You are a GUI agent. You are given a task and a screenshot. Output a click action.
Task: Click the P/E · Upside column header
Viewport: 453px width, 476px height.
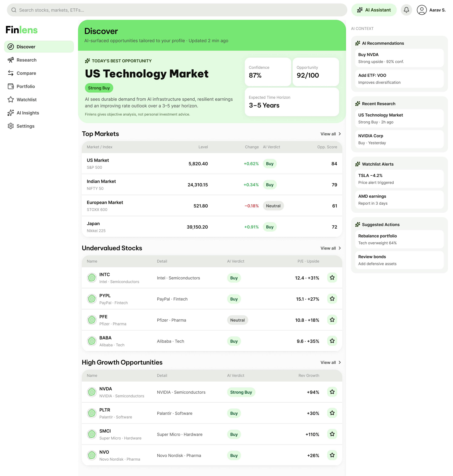(x=308, y=261)
